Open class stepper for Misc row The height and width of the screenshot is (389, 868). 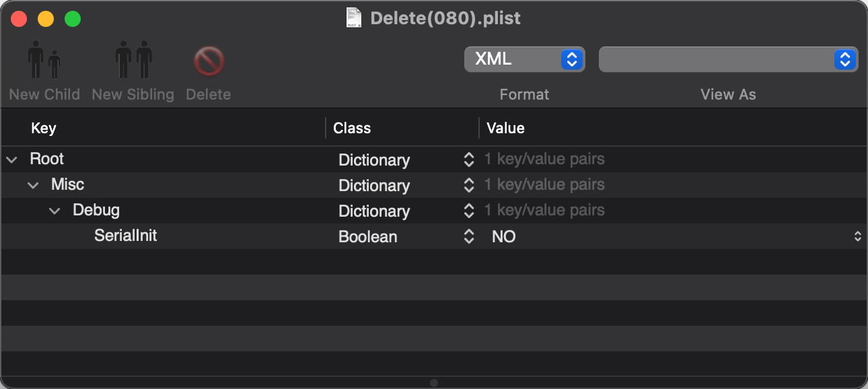click(x=469, y=185)
